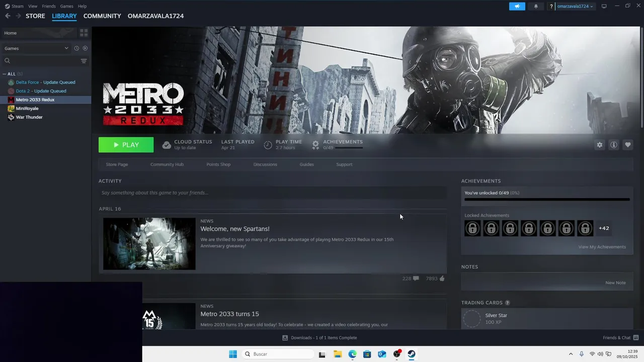Go to the COMMUNITY tab

coord(102,16)
